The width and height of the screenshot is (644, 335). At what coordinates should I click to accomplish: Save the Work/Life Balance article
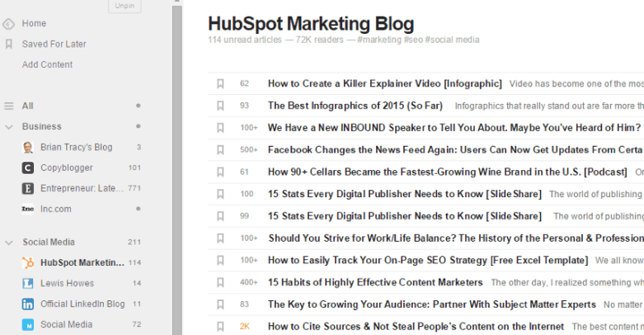pos(220,238)
